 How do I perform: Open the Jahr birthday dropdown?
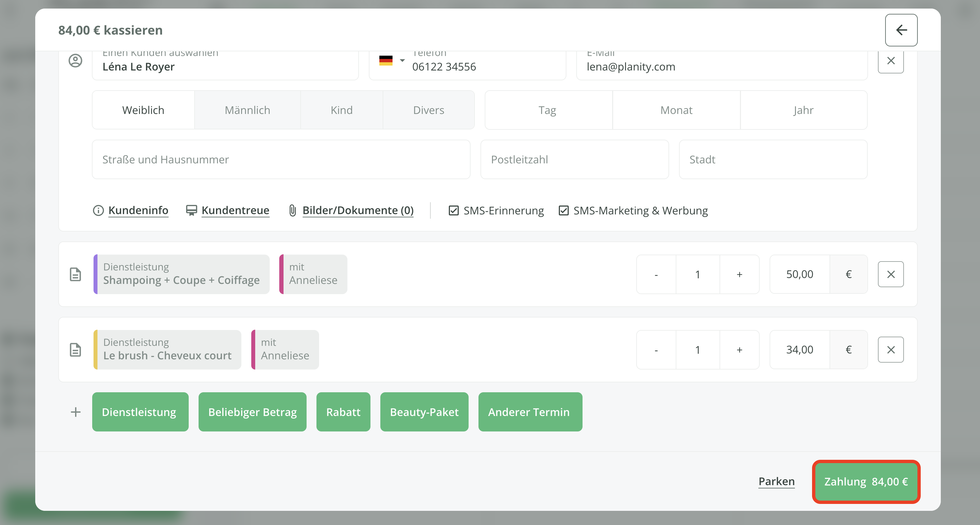(803, 110)
